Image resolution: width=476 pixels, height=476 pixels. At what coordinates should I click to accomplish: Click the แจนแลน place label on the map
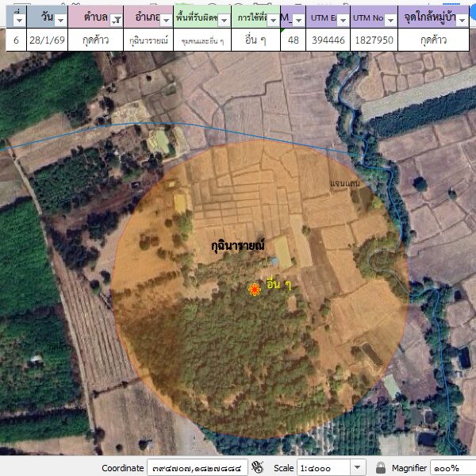tap(344, 183)
